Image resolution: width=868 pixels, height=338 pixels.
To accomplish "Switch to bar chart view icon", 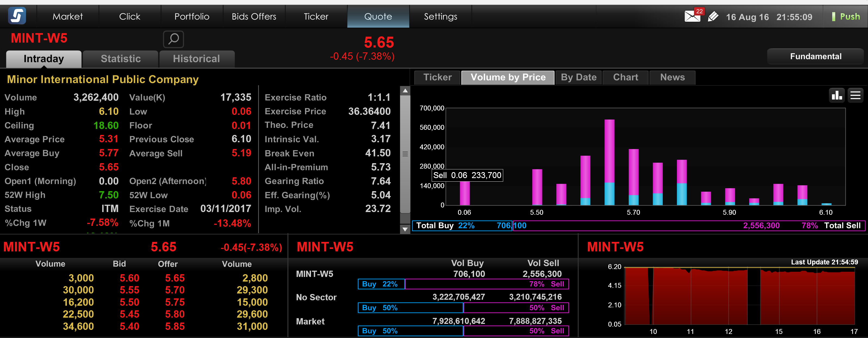I will point(837,95).
